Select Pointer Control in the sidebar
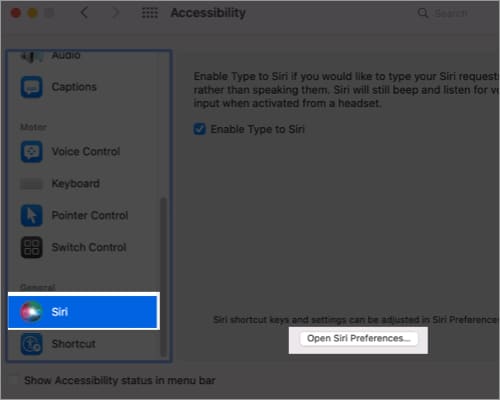The width and height of the screenshot is (500, 400). click(x=83, y=216)
